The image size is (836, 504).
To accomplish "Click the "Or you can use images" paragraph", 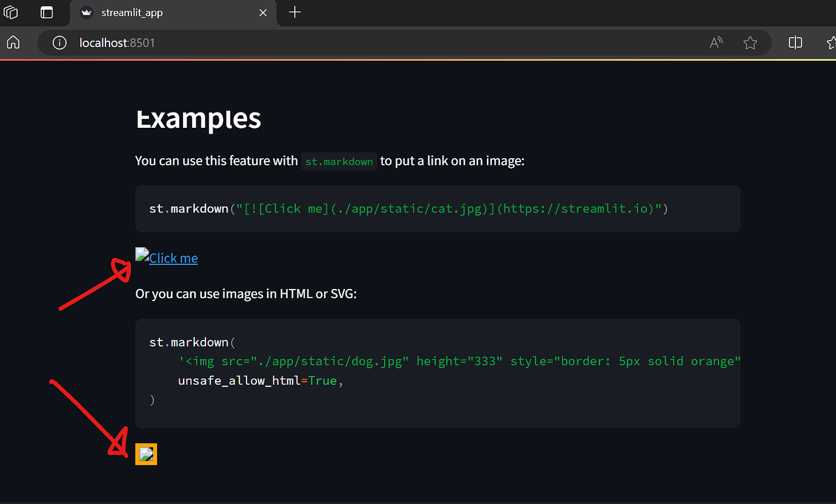I will 246,294.
